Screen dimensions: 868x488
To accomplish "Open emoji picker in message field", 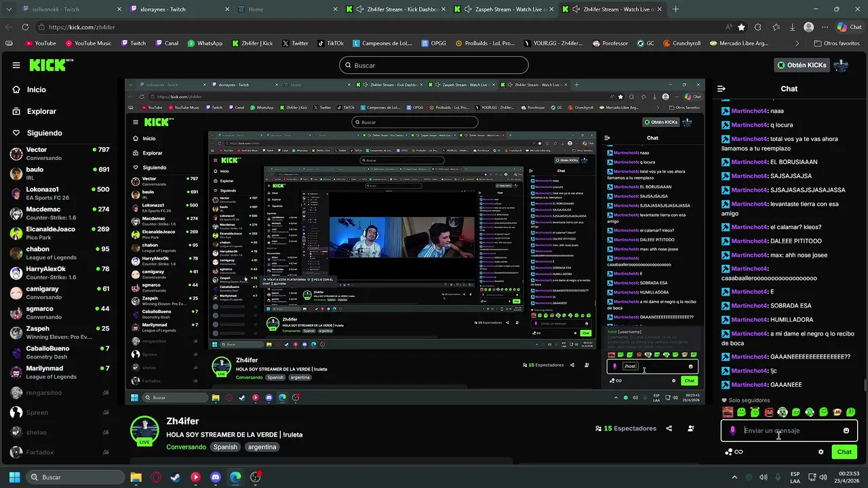I will (846, 430).
